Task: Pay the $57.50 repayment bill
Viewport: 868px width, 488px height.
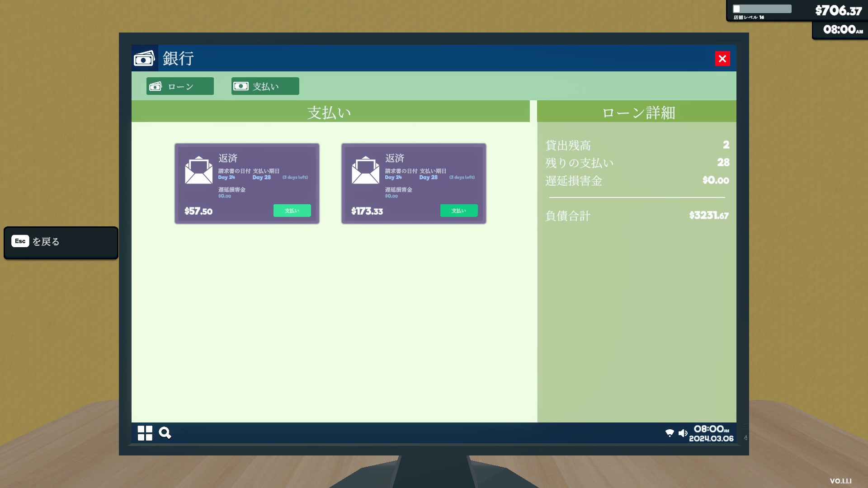Action: tap(292, 211)
